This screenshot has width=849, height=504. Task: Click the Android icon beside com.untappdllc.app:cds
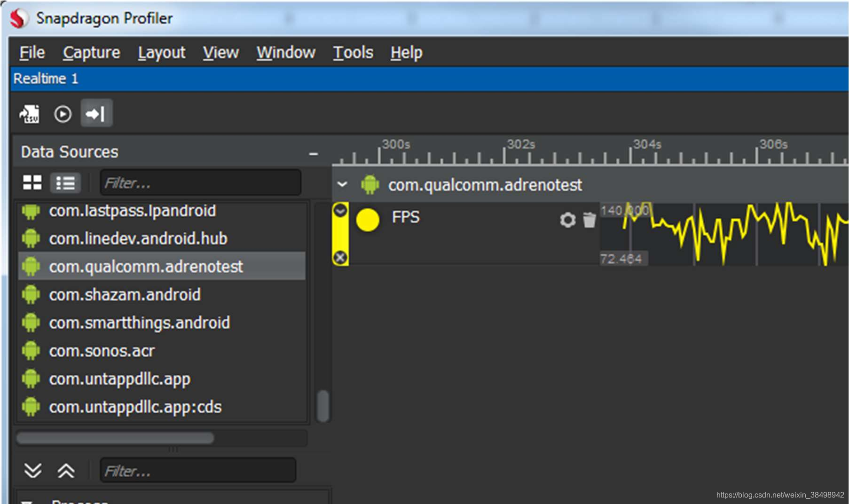click(31, 407)
